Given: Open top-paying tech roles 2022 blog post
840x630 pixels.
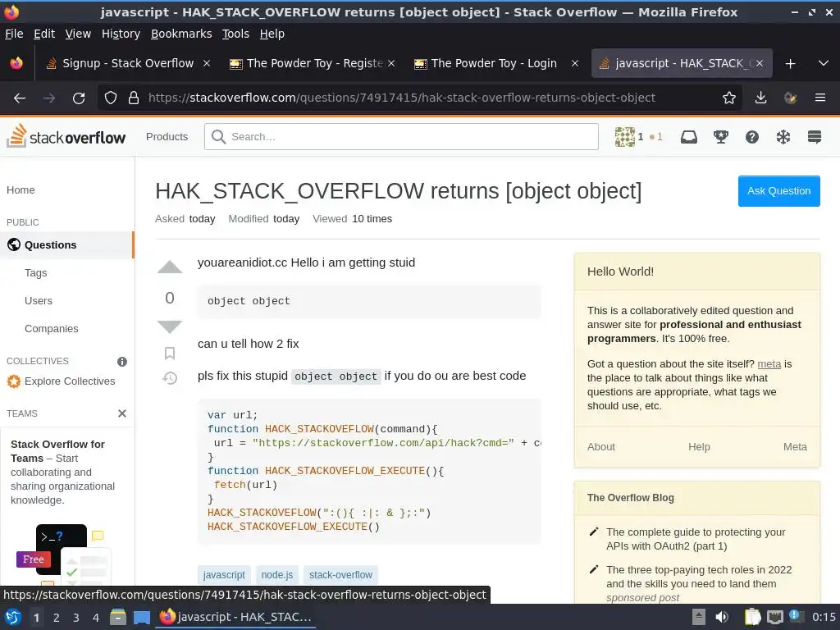Looking at the screenshot, I should tap(699, 577).
